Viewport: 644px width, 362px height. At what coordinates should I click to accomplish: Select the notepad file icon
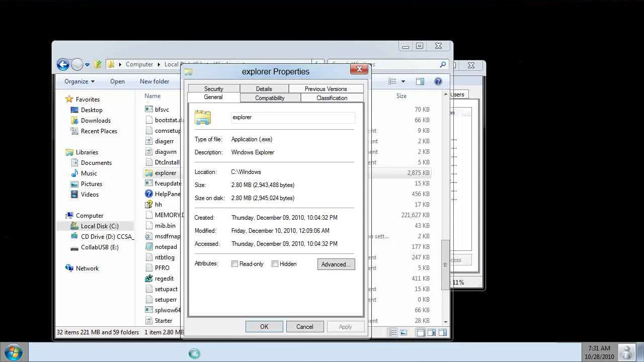pos(148,246)
